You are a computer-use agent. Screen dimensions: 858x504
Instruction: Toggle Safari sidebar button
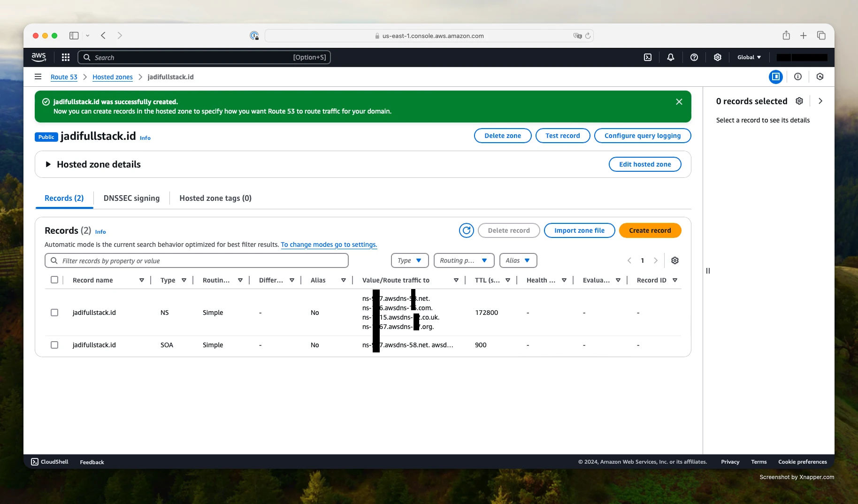tap(74, 36)
